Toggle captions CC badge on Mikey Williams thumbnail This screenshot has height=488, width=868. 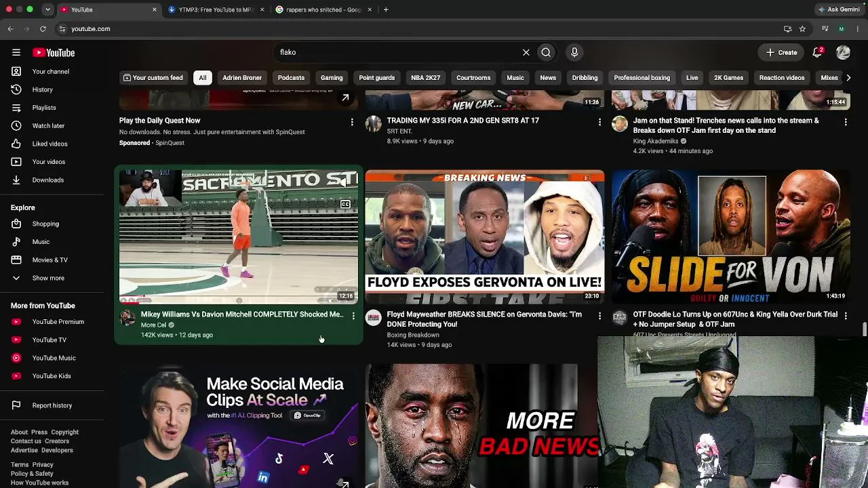[x=345, y=204]
